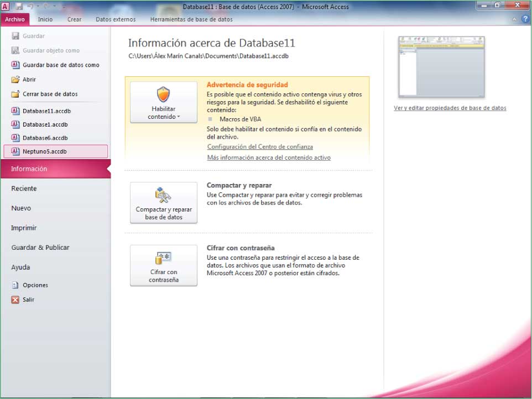The width and height of the screenshot is (532, 399).
Task: Click the Database1.accdb file icon
Action: coord(15,124)
